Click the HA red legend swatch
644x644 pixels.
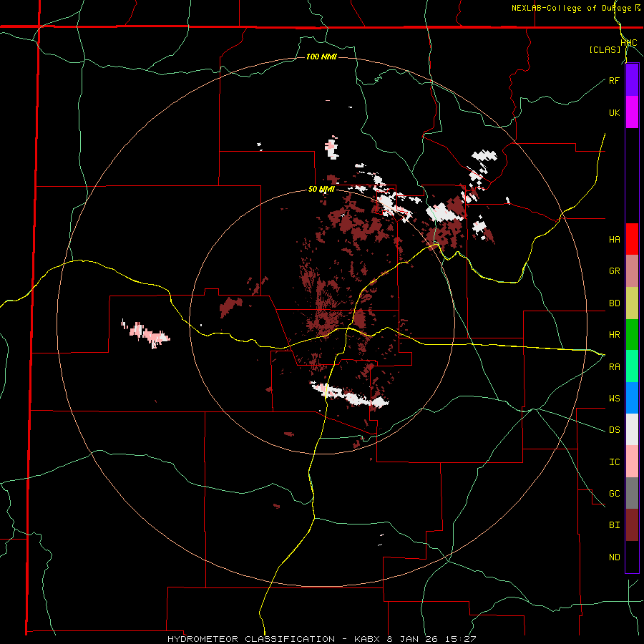[632, 239]
